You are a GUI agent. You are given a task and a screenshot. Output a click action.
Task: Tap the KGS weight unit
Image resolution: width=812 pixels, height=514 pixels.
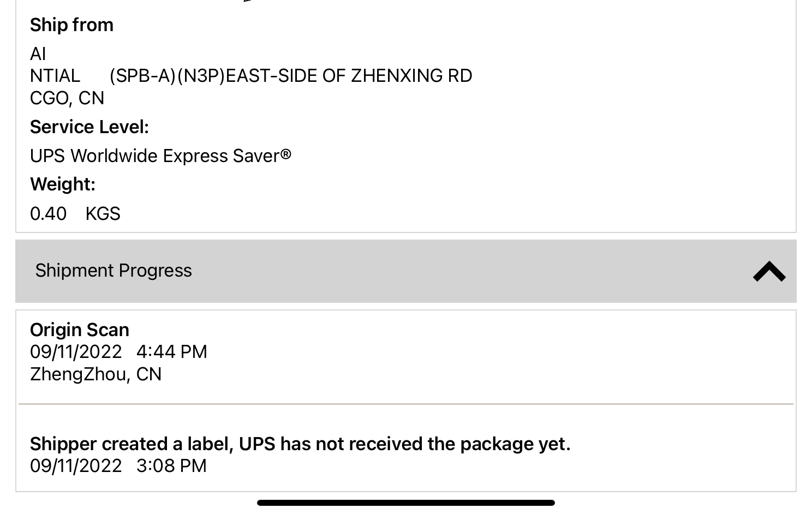(x=103, y=214)
